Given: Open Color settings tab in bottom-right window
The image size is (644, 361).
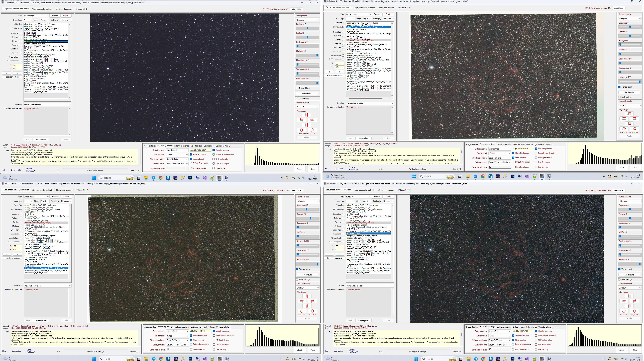Looking at the screenshot, I should tap(531, 327).
